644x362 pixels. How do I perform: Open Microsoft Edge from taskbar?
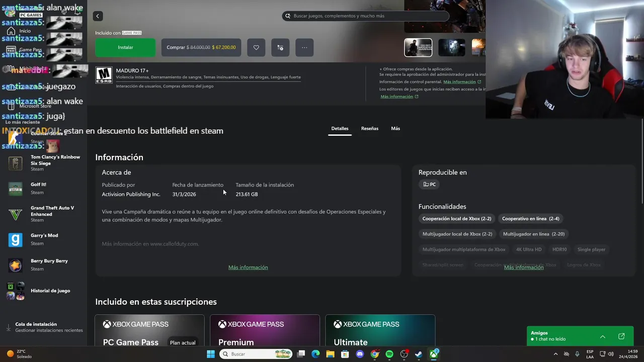(315, 354)
